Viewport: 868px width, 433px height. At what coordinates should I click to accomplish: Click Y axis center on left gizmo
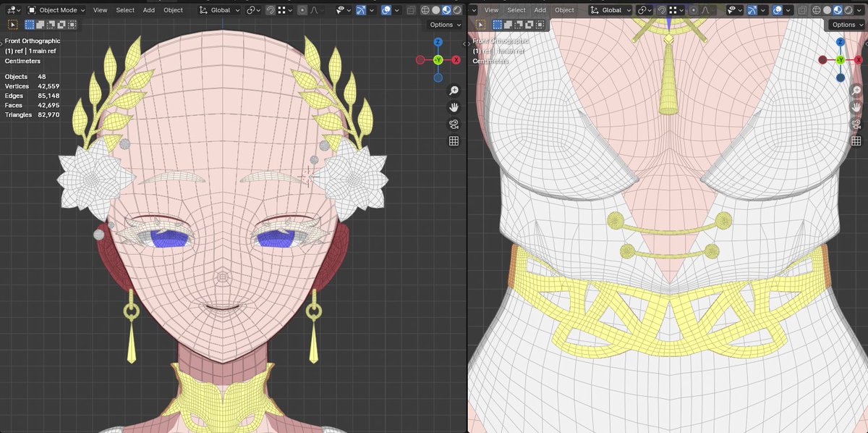pos(438,59)
